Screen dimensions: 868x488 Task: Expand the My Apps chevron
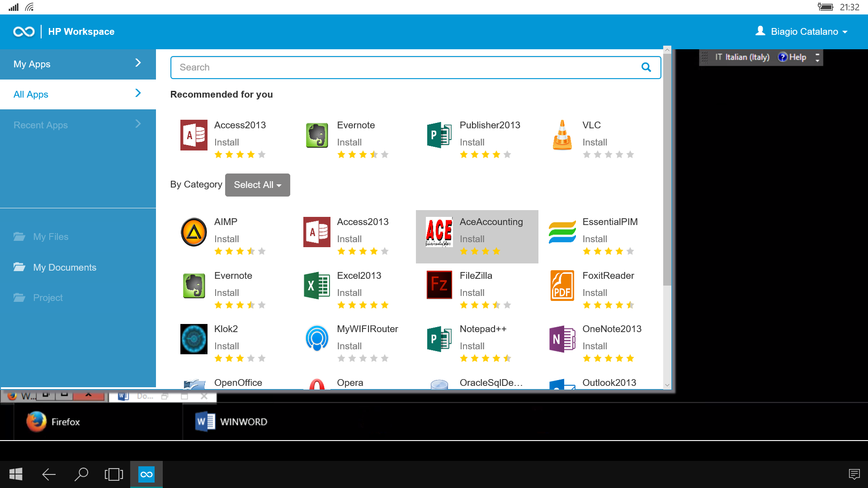coord(138,63)
